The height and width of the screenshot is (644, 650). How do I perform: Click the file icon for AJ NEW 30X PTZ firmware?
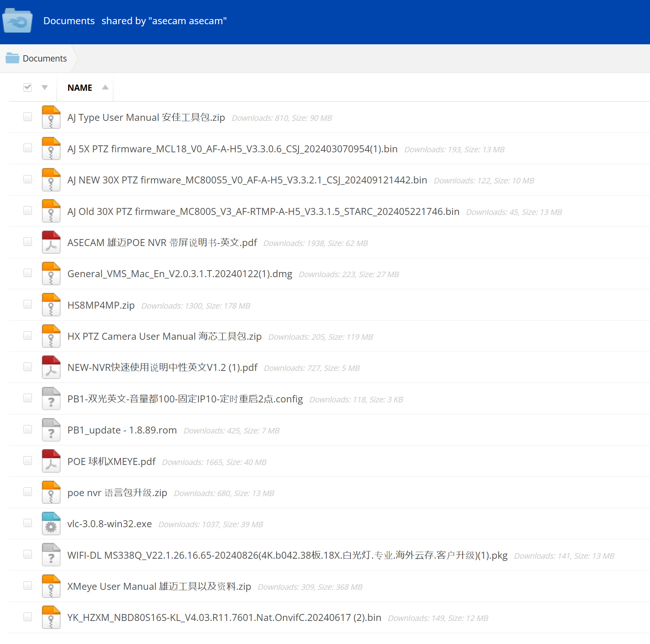click(x=51, y=180)
